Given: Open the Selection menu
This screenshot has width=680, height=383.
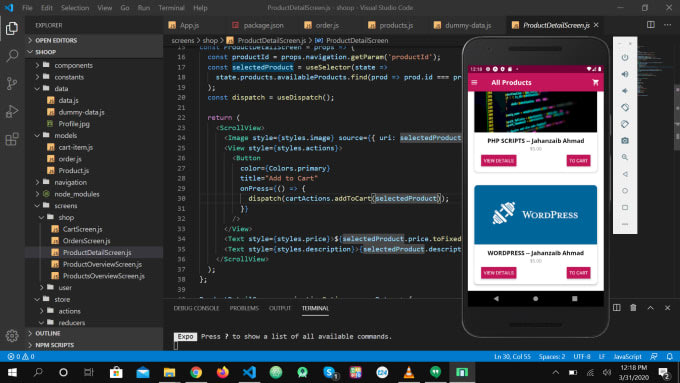Looking at the screenshot, I should tap(75, 8).
